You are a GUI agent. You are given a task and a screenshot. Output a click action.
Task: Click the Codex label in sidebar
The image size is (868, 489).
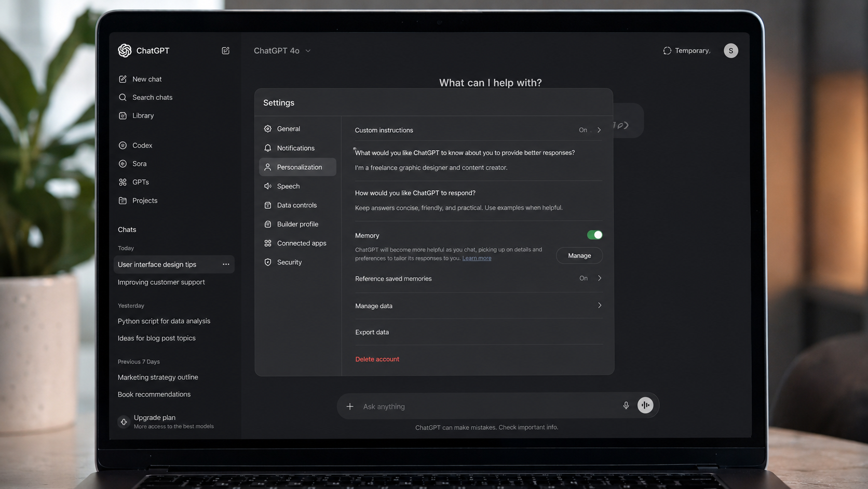coord(142,146)
